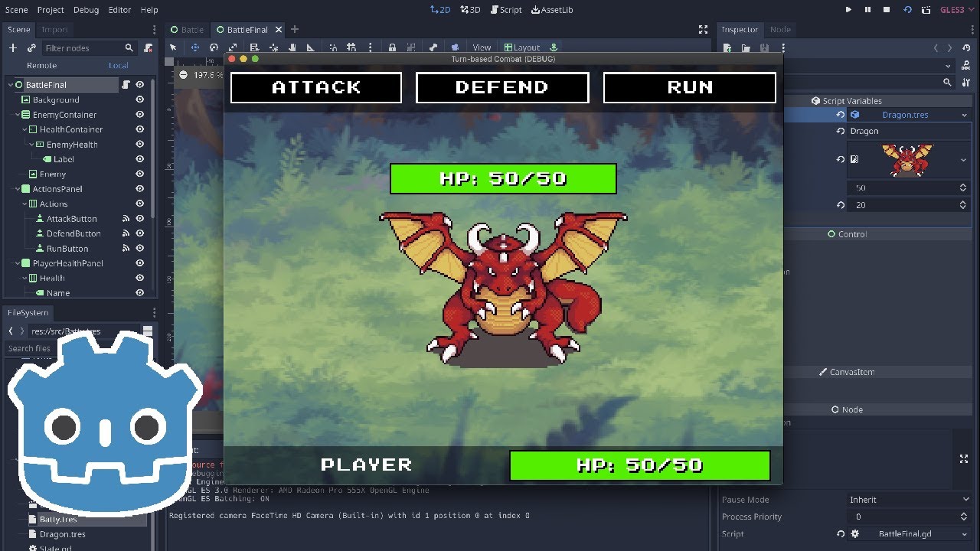Toggle visibility of ActionsPanel node
Screen dimensions: 980x551
[x=140, y=189]
